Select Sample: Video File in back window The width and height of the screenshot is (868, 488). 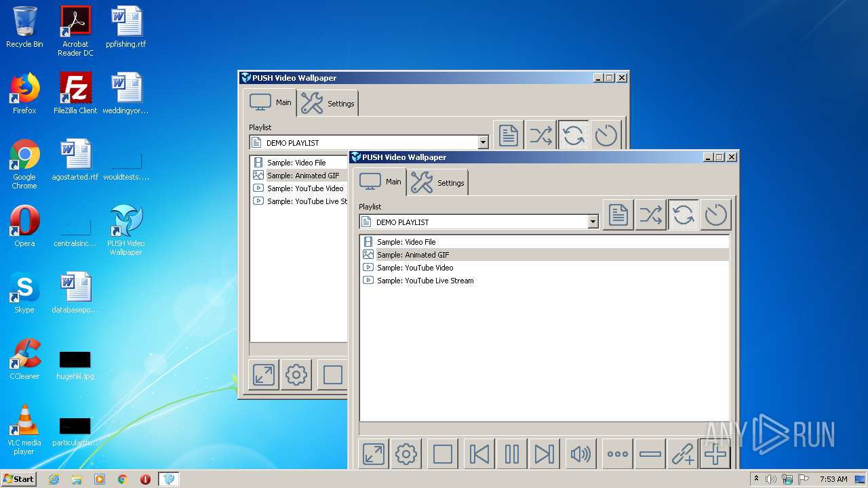pos(296,163)
